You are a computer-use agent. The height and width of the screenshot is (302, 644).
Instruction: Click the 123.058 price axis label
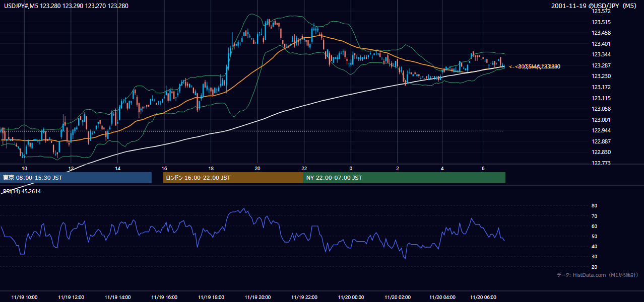[602, 109]
